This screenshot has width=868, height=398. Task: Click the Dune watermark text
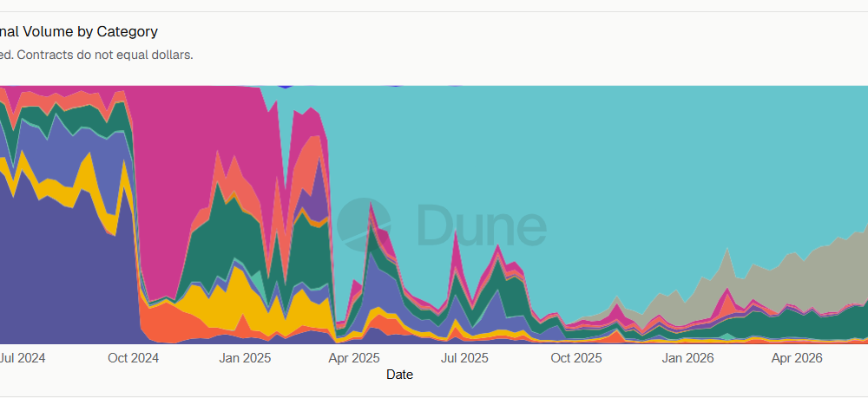[482, 225]
